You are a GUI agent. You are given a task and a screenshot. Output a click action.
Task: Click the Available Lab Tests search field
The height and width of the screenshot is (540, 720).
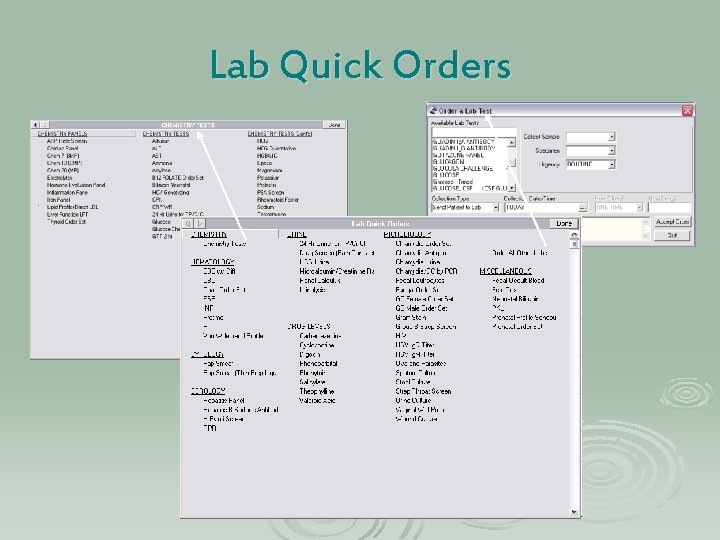point(473,132)
